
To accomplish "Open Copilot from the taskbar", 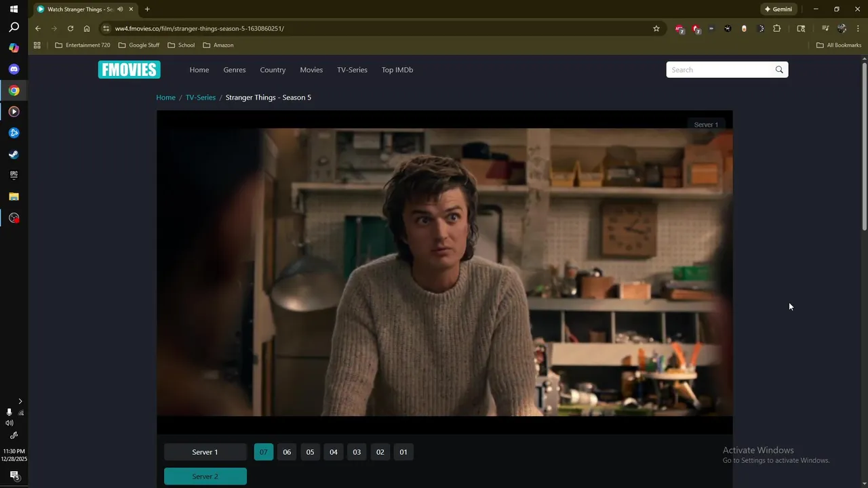I will (14, 48).
